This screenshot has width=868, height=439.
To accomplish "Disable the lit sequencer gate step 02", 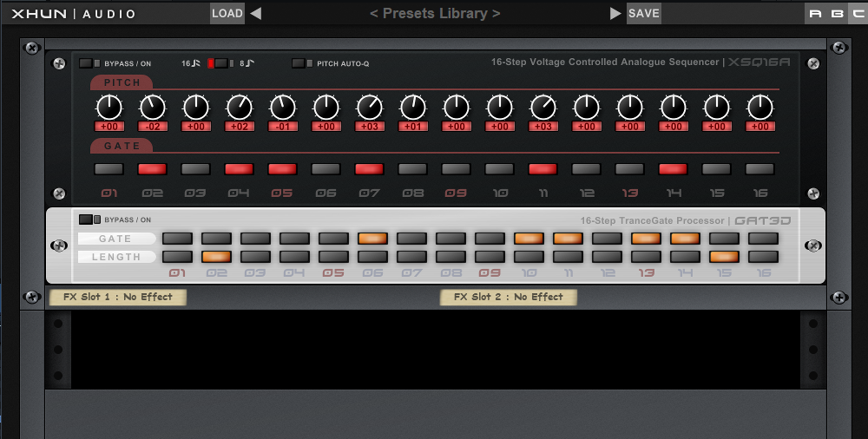I will [x=152, y=169].
